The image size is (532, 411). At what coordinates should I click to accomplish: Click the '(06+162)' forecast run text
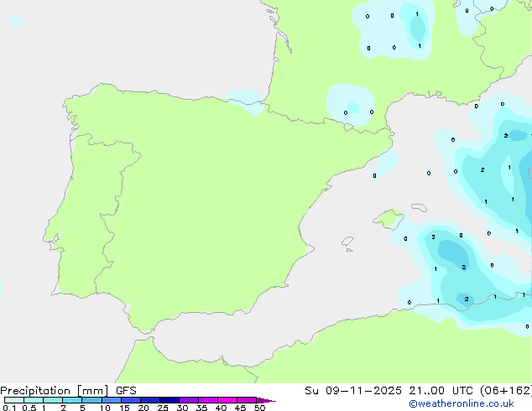(506, 391)
